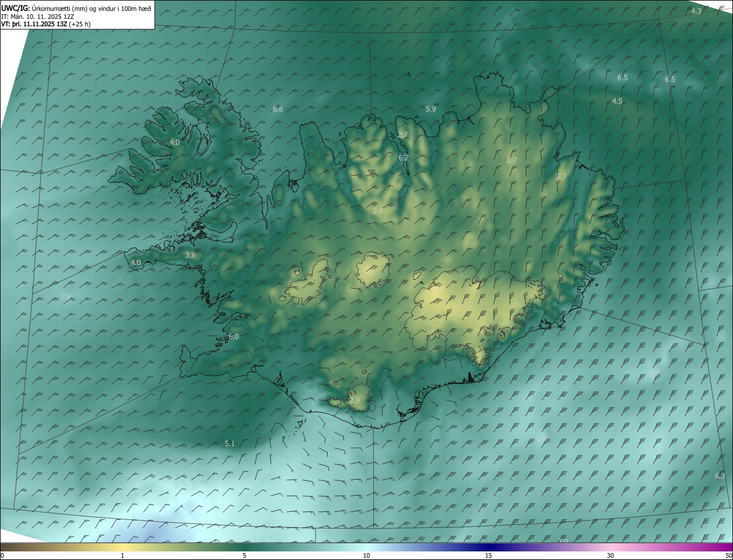
Task: Click the 6.0 value label
Action: (x=234, y=337)
